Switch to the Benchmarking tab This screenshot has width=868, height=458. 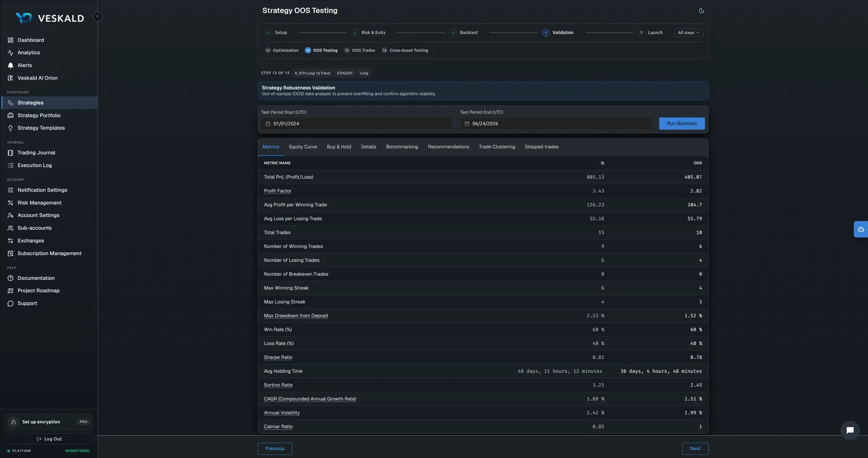pos(402,147)
